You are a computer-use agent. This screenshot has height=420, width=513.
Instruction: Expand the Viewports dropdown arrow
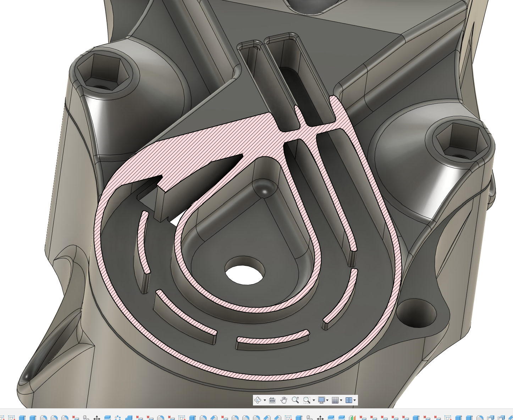pyautogui.click(x=355, y=401)
